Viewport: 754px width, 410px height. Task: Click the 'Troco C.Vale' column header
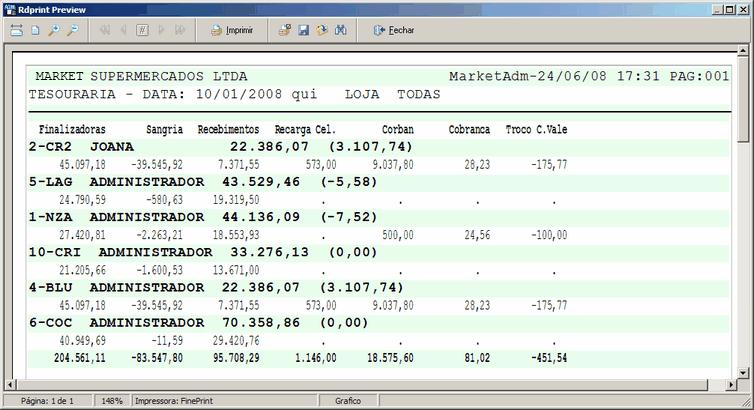click(x=537, y=130)
